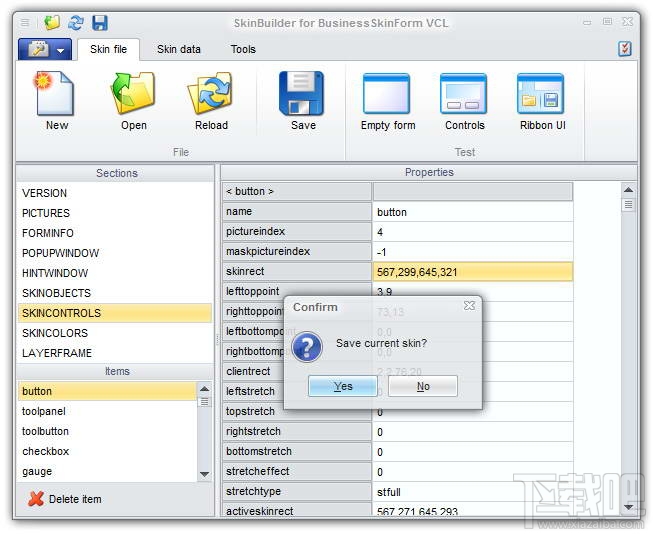This screenshot has height=534, width=653.
Task: Select the FORMINFO section
Action: pyautogui.click(x=115, y=233)
